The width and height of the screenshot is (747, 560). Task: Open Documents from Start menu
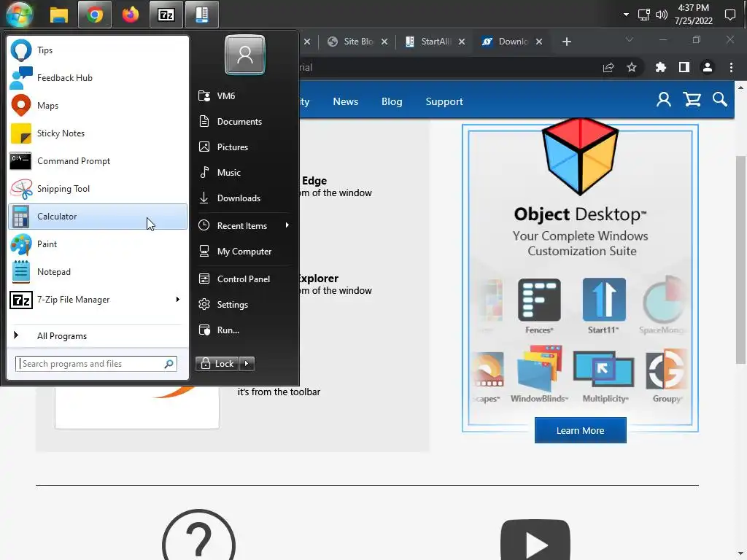(x=244, y=122)
